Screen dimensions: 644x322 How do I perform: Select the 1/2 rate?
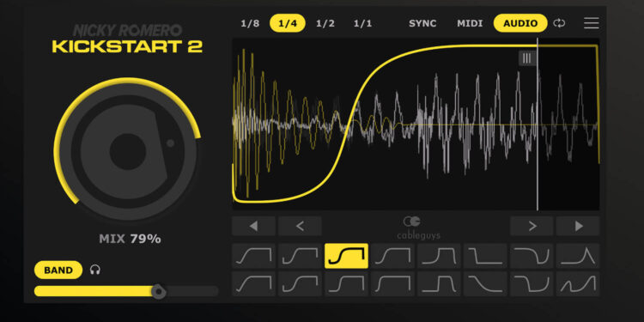pos(325,23)
